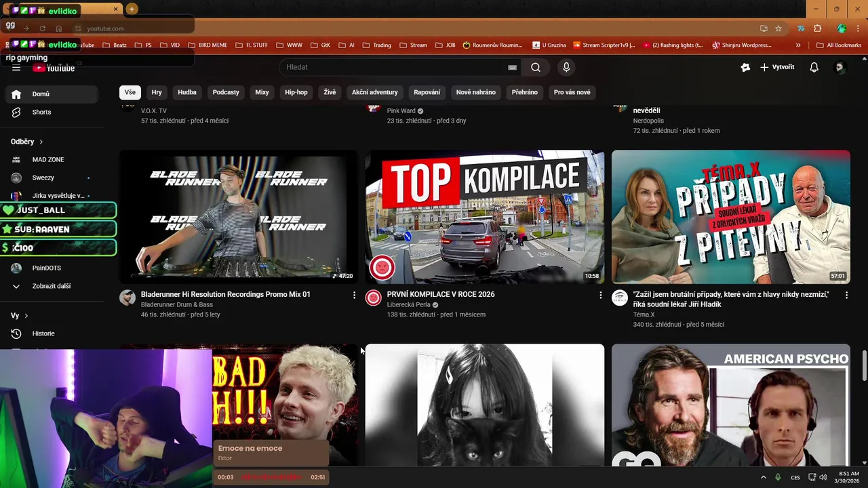Open Chrome three-dot menu
Screen dimensions: 868x488
(858, 28)
